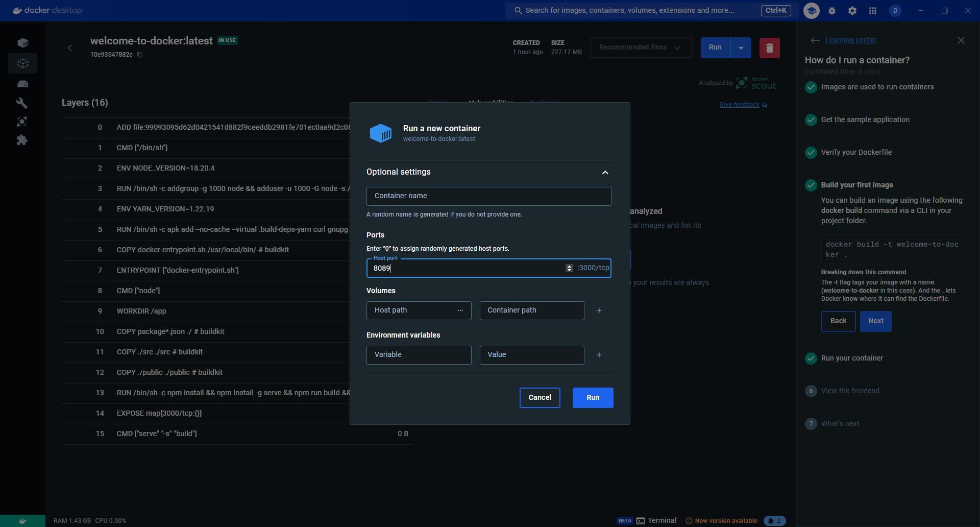The height and width of the screenshot is (527, 980).
Task: Open the Images sidebar icon
Action: pos(22,63)
